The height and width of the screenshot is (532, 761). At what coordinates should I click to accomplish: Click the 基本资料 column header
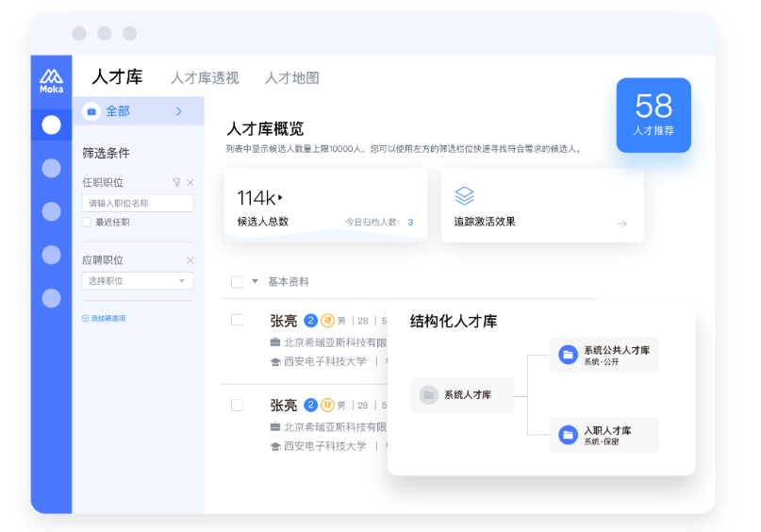[289, 281]
